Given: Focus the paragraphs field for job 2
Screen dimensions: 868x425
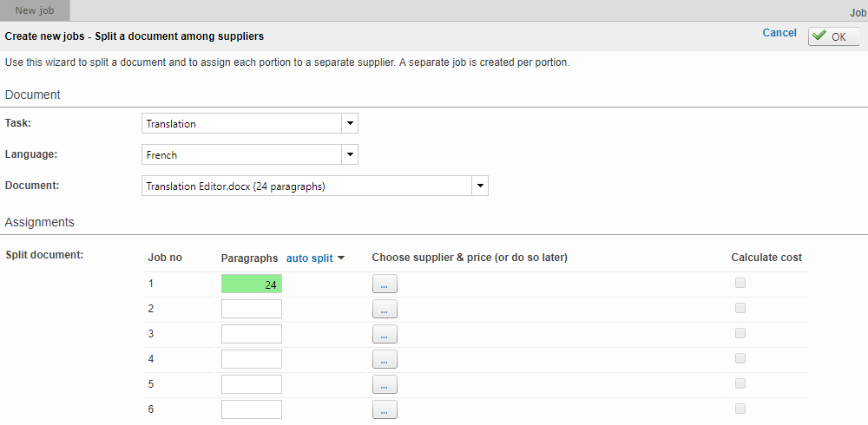Looking at the screenshot, I should (x=252, y=309).
